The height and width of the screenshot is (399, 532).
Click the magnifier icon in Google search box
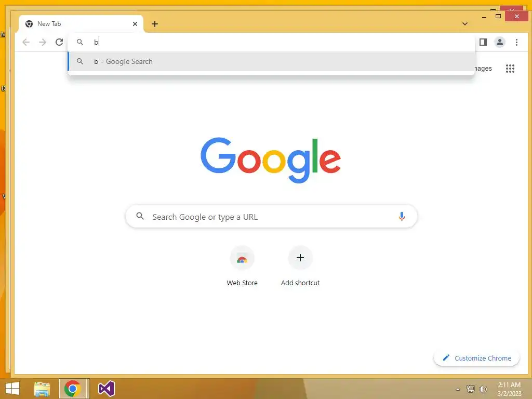pos(140,216)
